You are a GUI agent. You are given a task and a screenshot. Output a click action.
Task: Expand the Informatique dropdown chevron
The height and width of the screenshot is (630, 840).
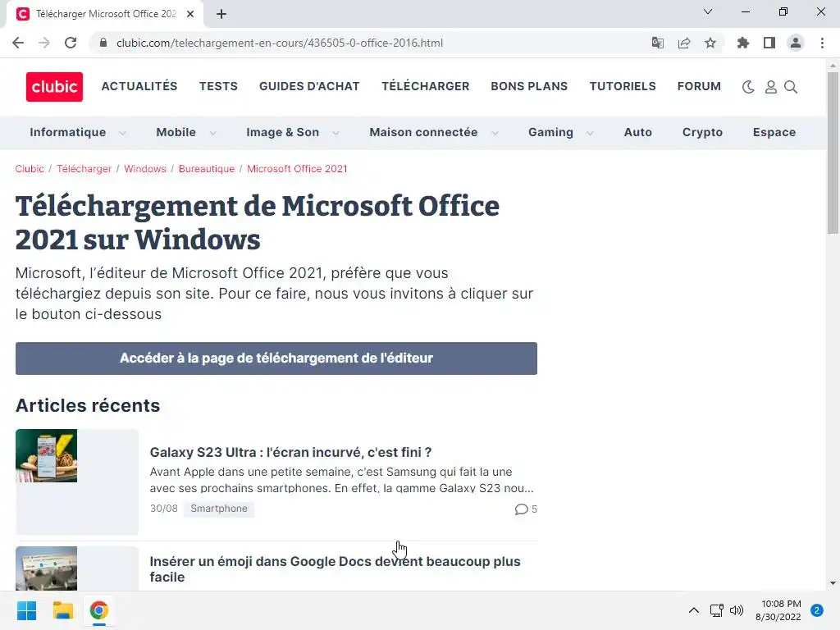122,133
